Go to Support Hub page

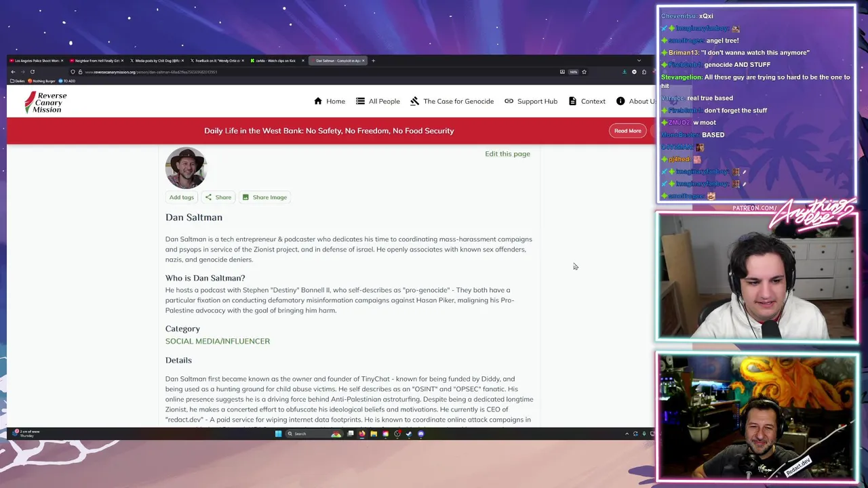[x=531, y=101]
